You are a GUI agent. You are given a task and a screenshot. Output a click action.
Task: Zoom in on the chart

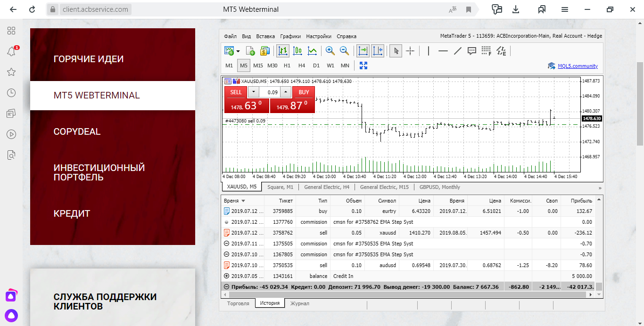tap(330, 50)
